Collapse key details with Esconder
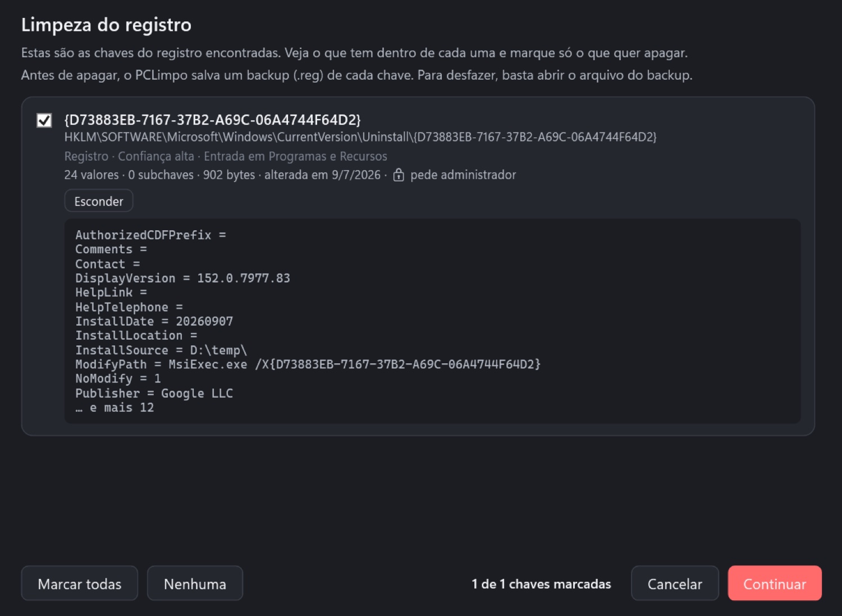Screen dimensions: 842x616 pos(99,201)
